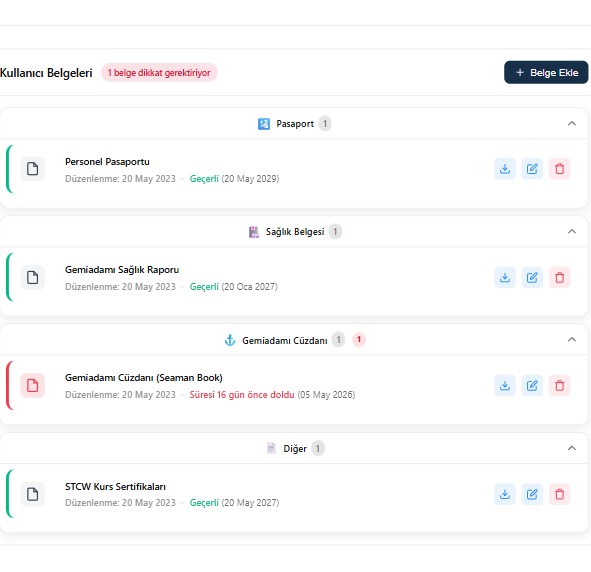Image resolution: width=591 pixels, height=572 pixels.
Task: Collapse the Sağlık Belgesi section
Action: (572, 231)
